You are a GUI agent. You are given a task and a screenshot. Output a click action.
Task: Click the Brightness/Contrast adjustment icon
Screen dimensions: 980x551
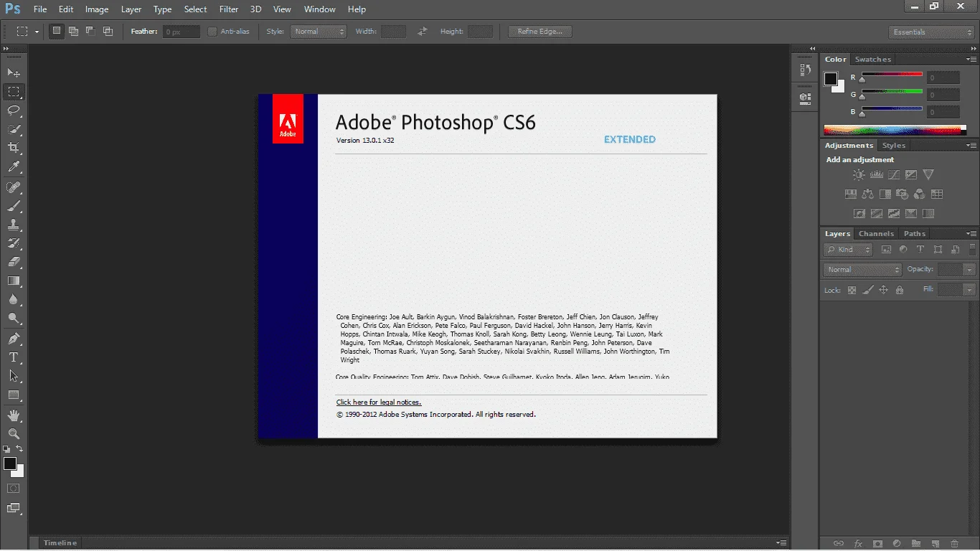coord(859,174)
